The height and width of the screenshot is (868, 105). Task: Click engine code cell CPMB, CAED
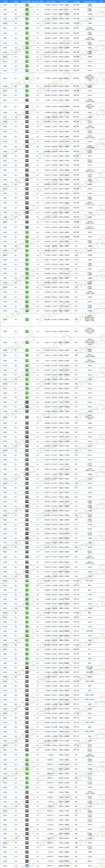click(90, 52)
